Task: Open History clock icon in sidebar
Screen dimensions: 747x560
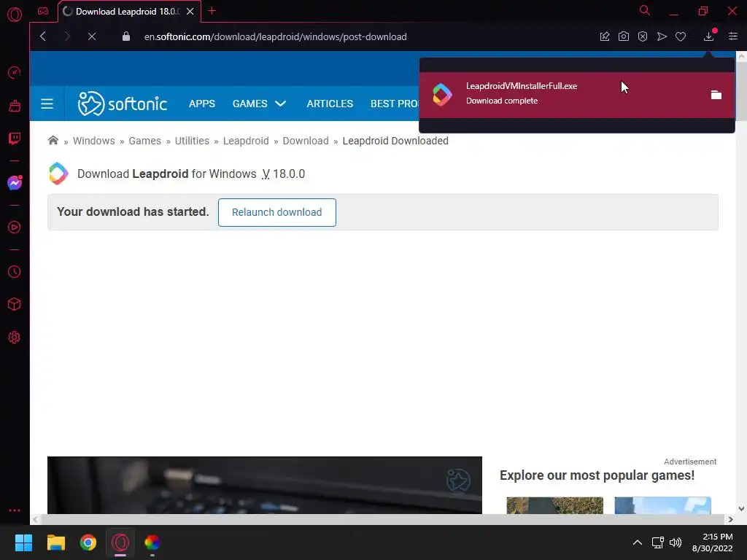Action: (15, 271)
